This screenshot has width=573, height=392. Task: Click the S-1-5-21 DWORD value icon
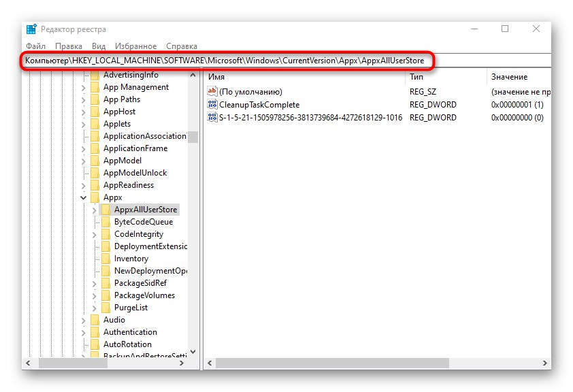click(x=212, y=117)
